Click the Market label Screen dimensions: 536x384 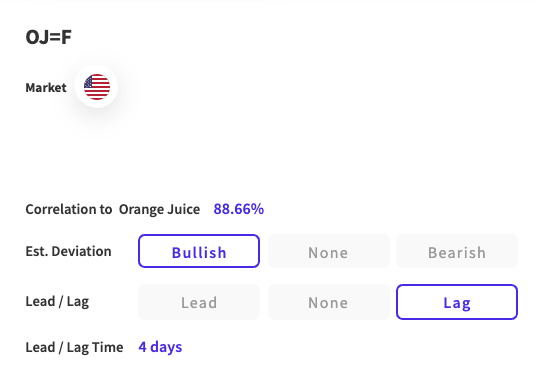tap(46, 88)
